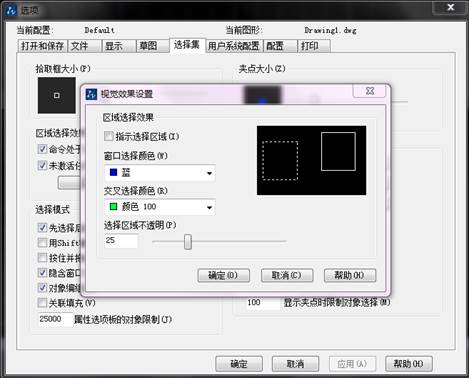Click the 应用(A) button in 选项 dialog

click(352, 364)
